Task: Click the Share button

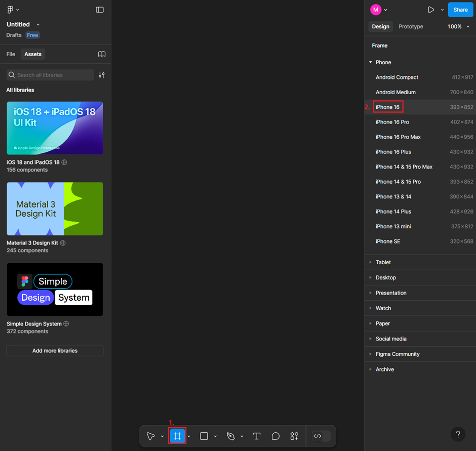Action: tap(460, 10)
